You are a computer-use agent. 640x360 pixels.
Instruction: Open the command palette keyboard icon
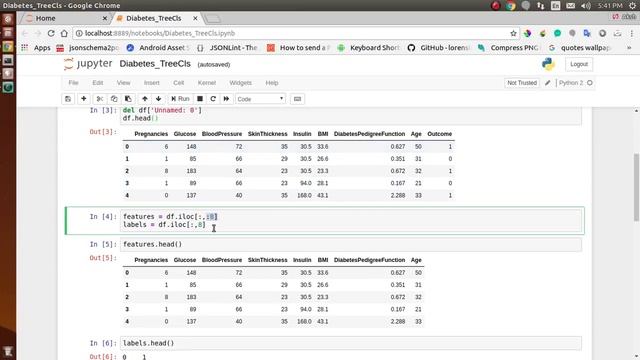pyautogui.click(x=298, y=99)
